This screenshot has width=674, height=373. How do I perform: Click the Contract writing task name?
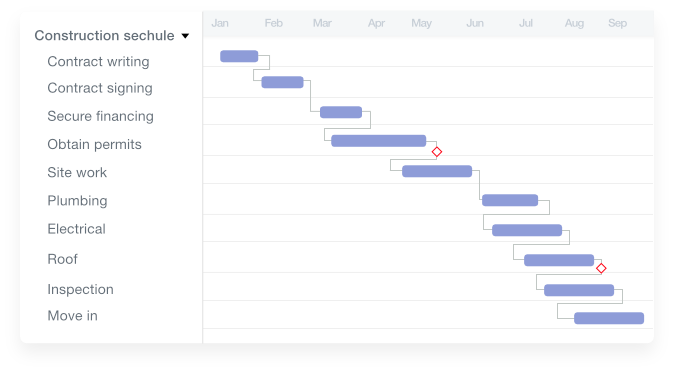pos(98,62)
